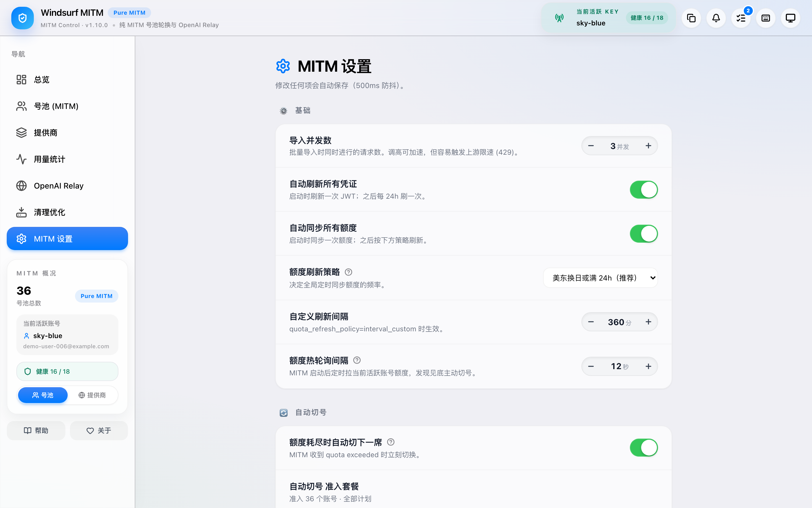Go to 提供商 sidebar item
Image resolution: width=812 pixels, height=508 pixels.
(67, 133)
